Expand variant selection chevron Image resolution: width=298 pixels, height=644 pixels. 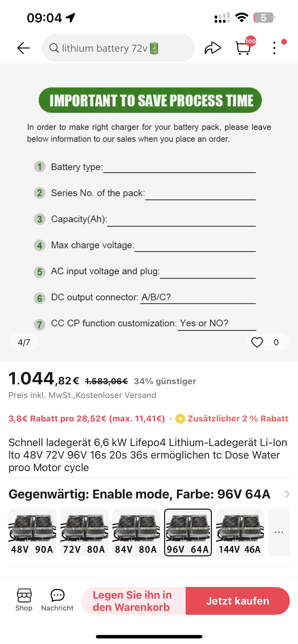287,494
